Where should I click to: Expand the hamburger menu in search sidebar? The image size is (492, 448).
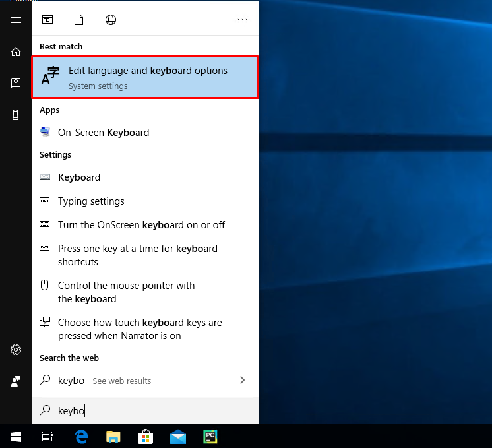(16, 20)
